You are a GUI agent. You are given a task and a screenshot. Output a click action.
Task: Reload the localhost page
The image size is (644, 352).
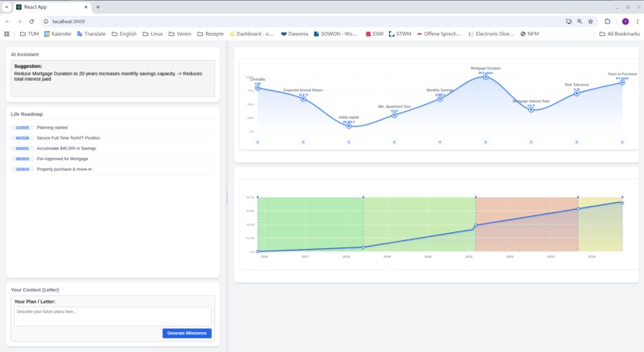pyautogui.click(x=31, y=22)
